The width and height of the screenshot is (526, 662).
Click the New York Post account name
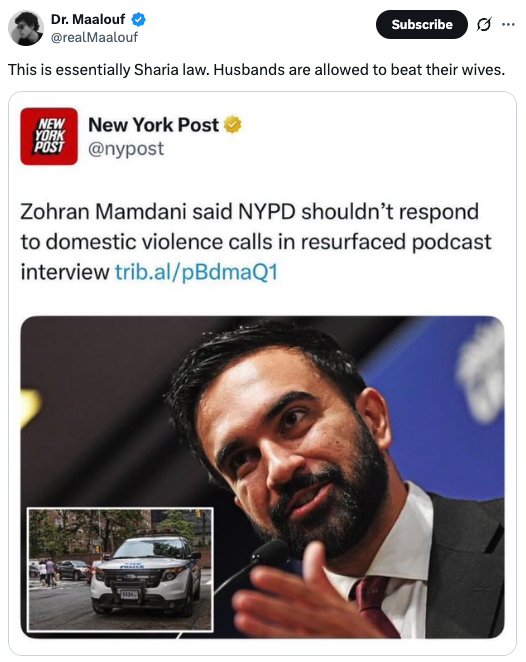click(154, 125)
